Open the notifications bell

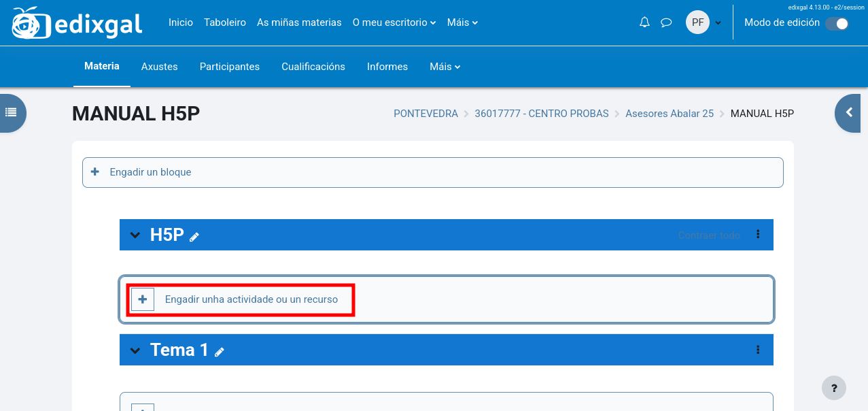click(x=644, y=22)
